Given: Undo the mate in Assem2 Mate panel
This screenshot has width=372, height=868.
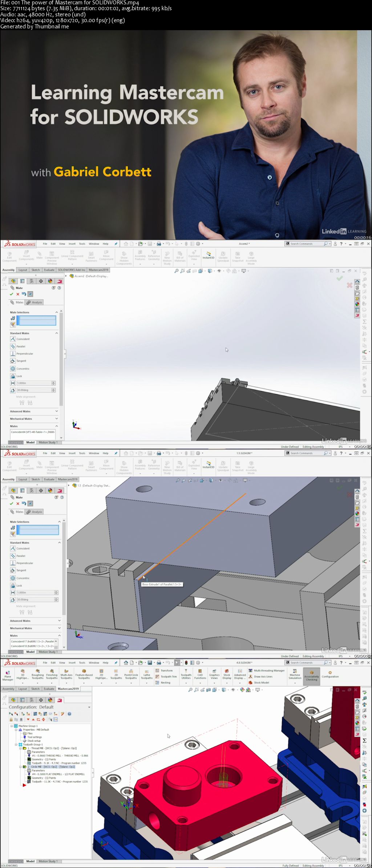Looking at the screenshot, I should pos(24,294).
